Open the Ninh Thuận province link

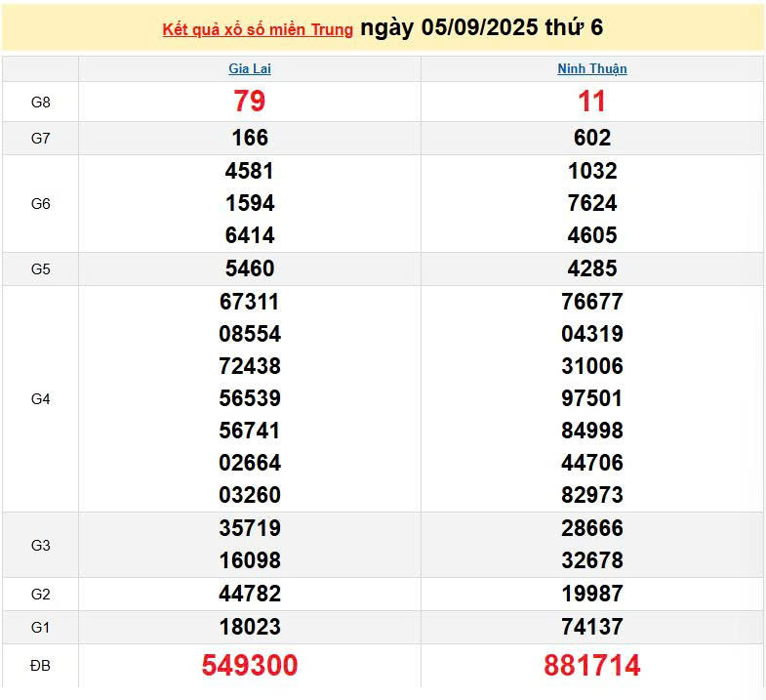click(592, 68)
